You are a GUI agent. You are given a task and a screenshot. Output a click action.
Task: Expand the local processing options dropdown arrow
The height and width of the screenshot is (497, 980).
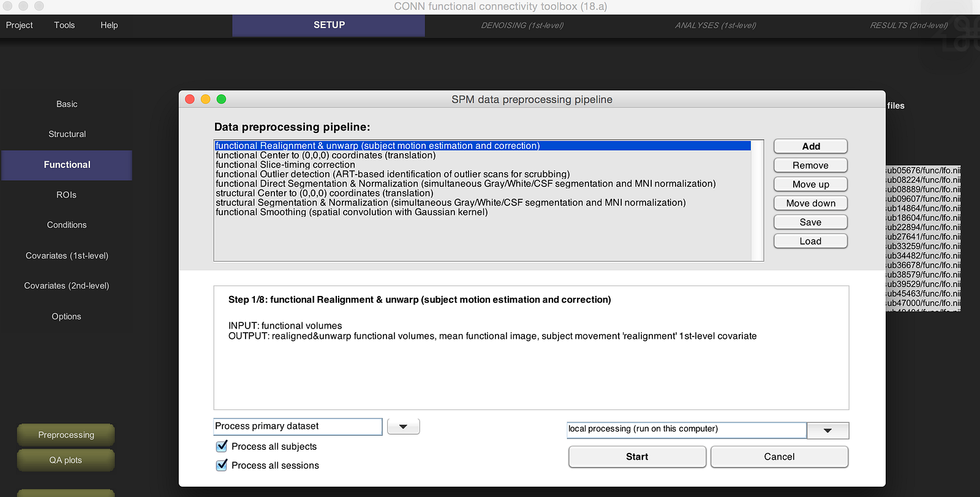[827, 431]
